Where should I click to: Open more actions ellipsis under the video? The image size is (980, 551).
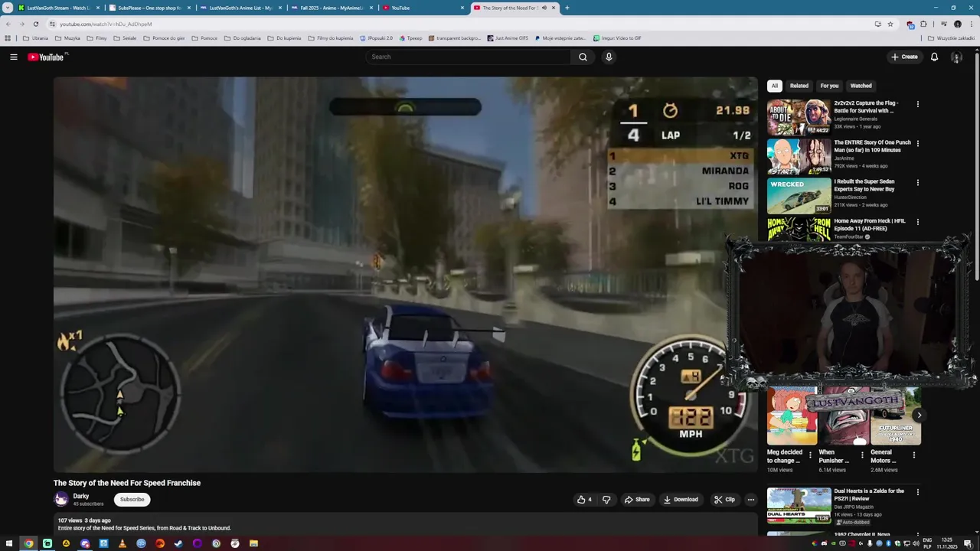tap(751, 500)
